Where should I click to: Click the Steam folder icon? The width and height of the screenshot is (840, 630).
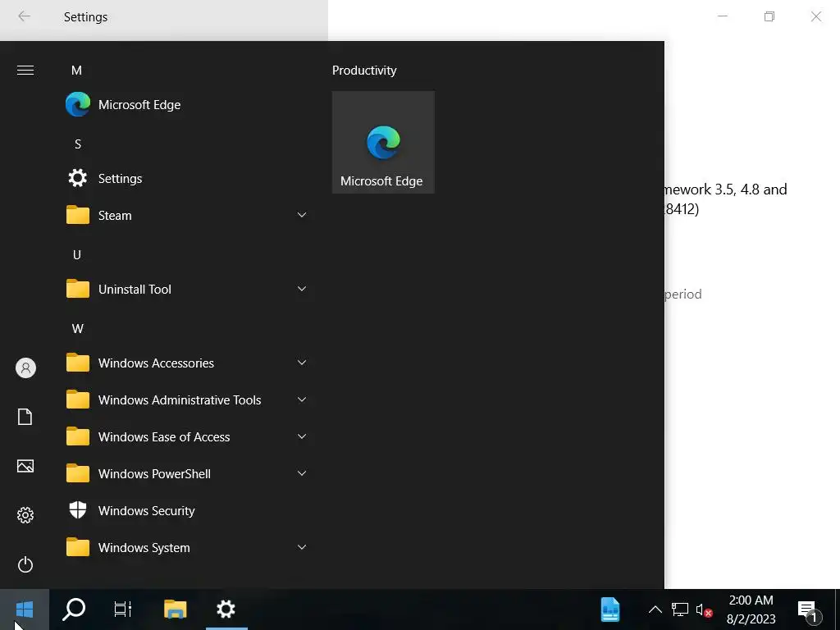point(78,216)
